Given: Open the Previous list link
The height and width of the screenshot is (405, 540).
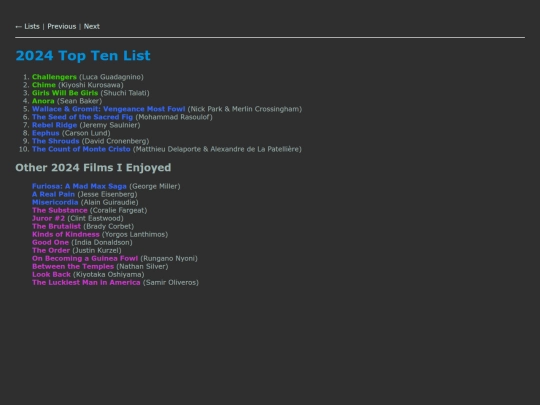Looking at the screenshot, I should click(62, 27).
